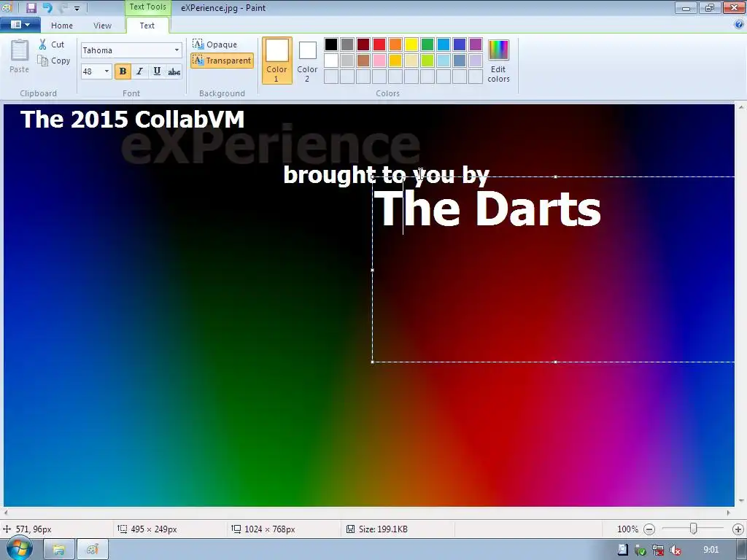Viewport: 747px width, 560px height.
Task: Click inside The Darts text on canvas
Action: point(487,209)
